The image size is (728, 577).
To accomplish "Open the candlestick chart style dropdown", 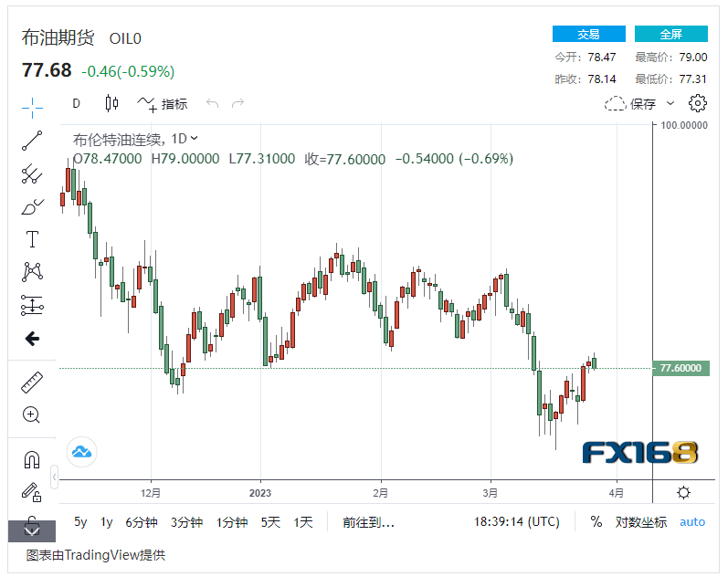I will click(x=112, y=104).
